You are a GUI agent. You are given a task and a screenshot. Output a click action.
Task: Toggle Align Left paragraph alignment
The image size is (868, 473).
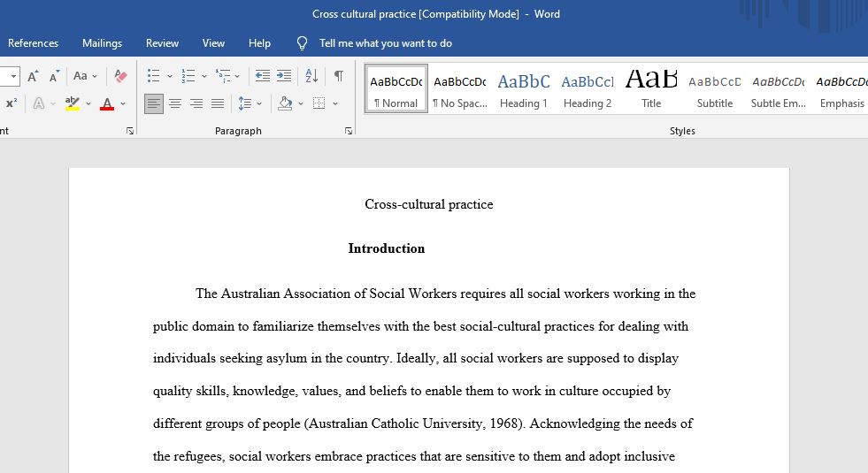pos(154,103)
